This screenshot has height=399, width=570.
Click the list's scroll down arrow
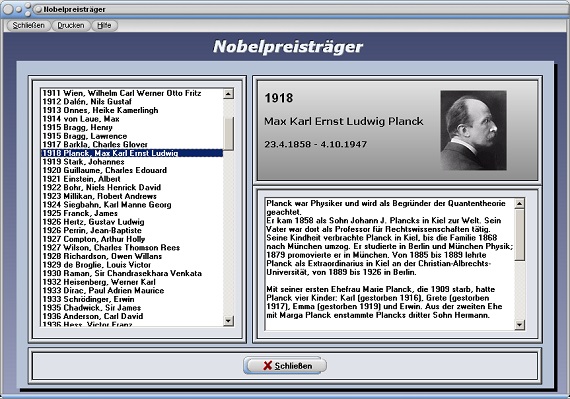(228, 321)
